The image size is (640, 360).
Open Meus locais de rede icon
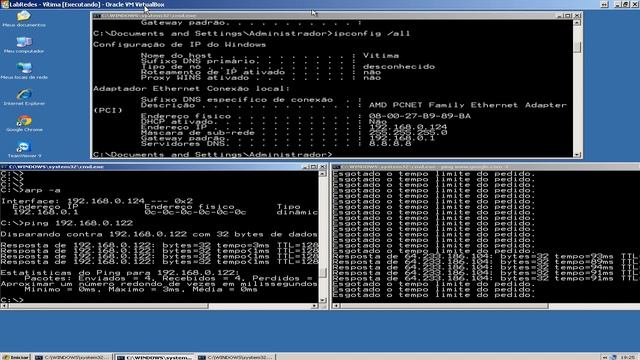click(24, 71)
